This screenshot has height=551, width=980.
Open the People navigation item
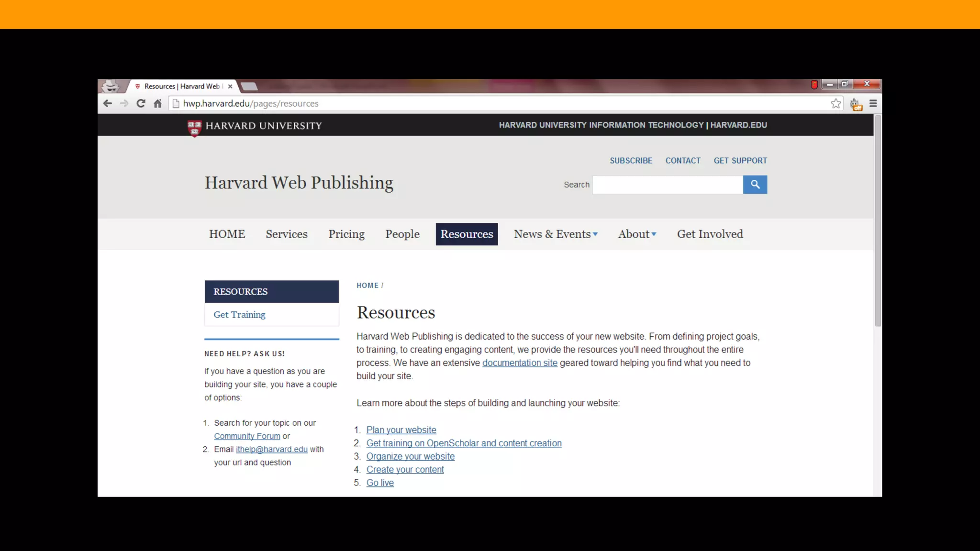402,234
